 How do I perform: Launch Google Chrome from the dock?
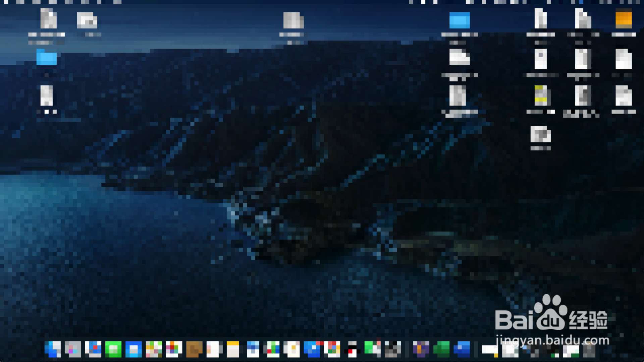(332, 350)
